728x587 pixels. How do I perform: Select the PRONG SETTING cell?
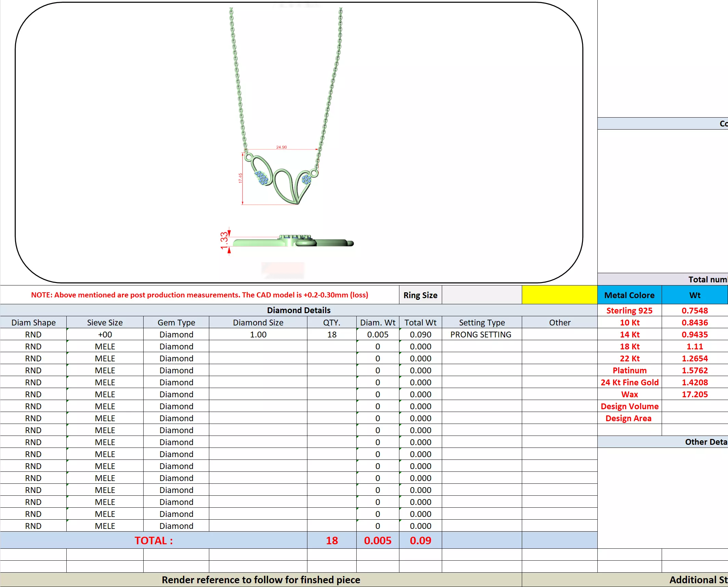pos(481,334)
